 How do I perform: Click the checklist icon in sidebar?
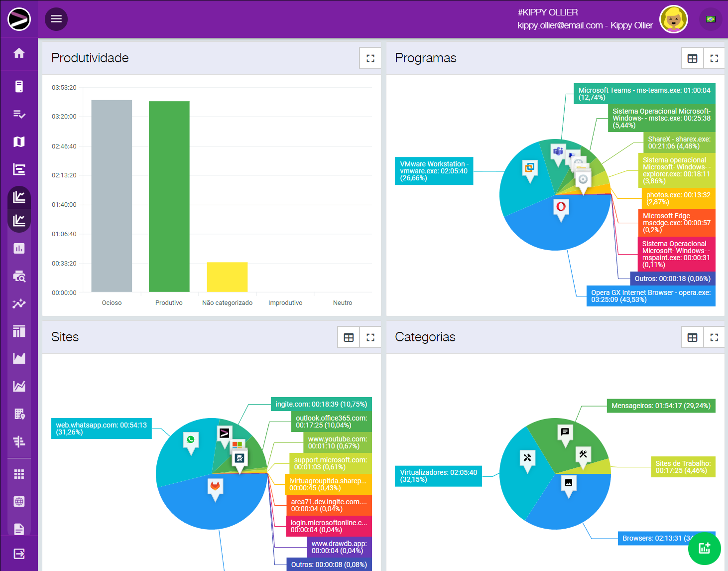pyautogui.click(x=19, y=114)
